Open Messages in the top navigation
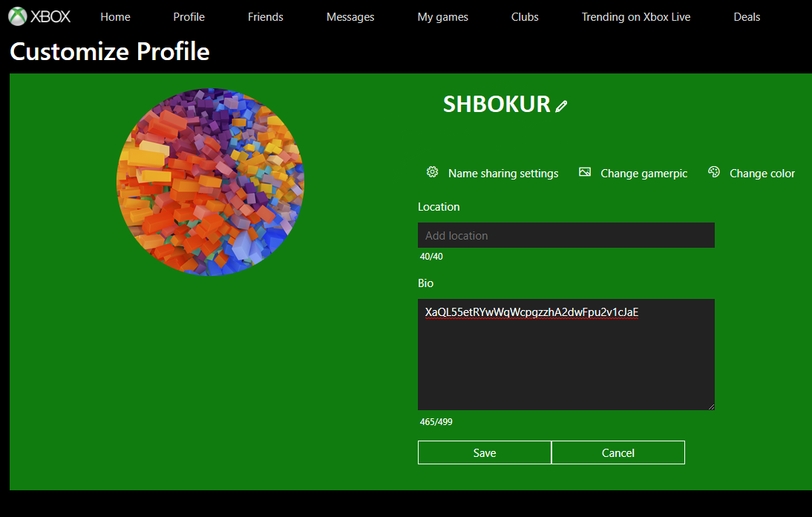Viewport: 812px width, 517px height. click(x=350, y=17)
